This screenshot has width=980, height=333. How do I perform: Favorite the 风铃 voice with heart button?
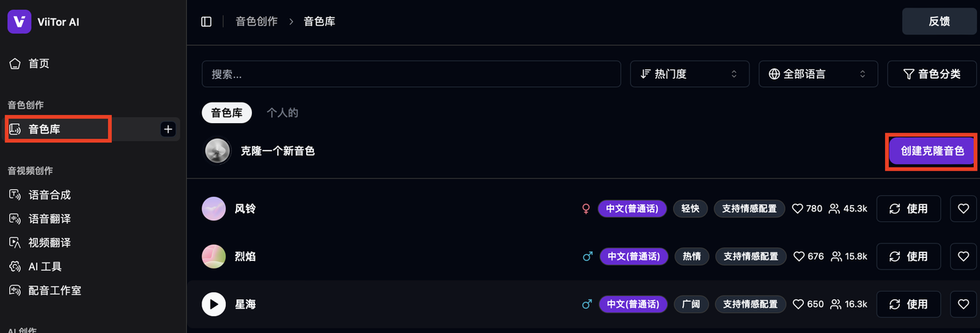click(964, 208)
